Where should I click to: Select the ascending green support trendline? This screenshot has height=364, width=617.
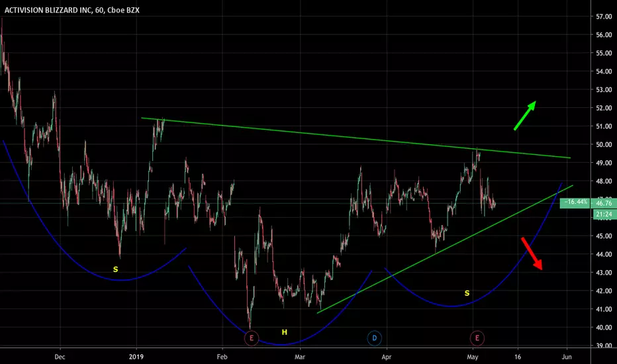coord(445,249)
